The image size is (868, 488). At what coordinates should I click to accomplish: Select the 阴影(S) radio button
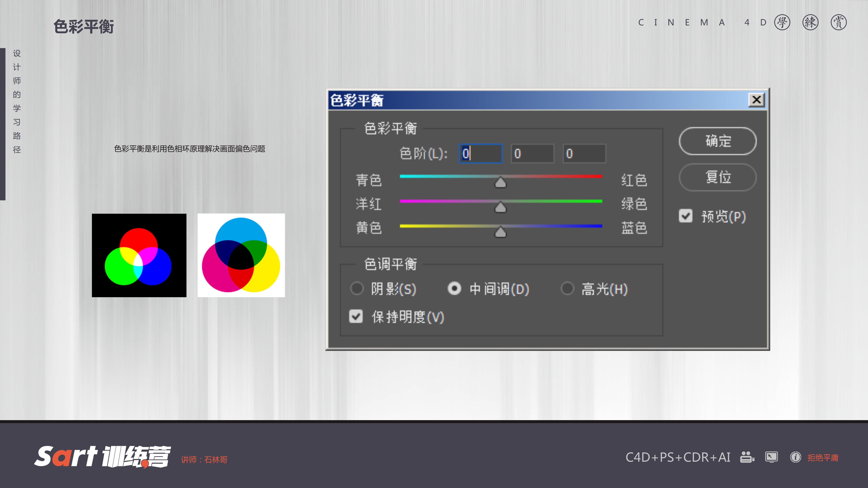tap(357, 288)
